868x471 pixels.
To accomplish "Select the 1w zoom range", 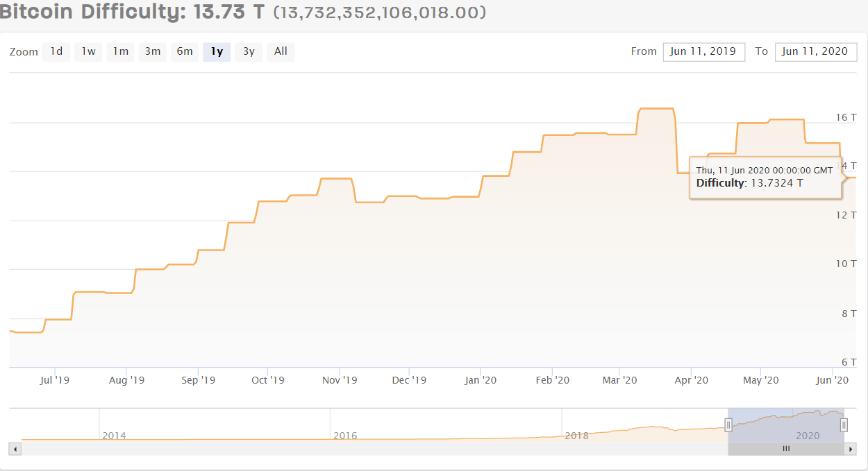I will [x=88, y=52].
